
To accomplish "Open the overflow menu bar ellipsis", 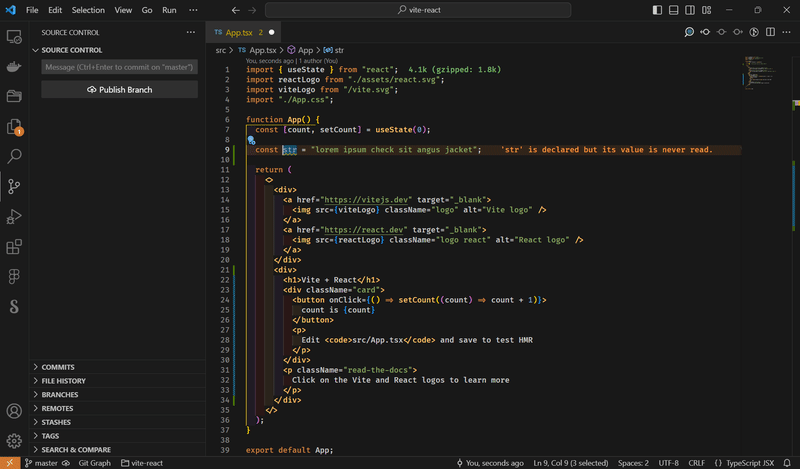I will 193,10.
